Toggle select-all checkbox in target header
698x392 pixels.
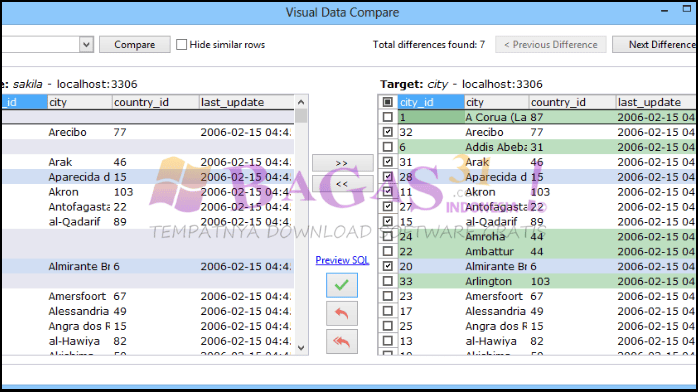click(387, 102)
